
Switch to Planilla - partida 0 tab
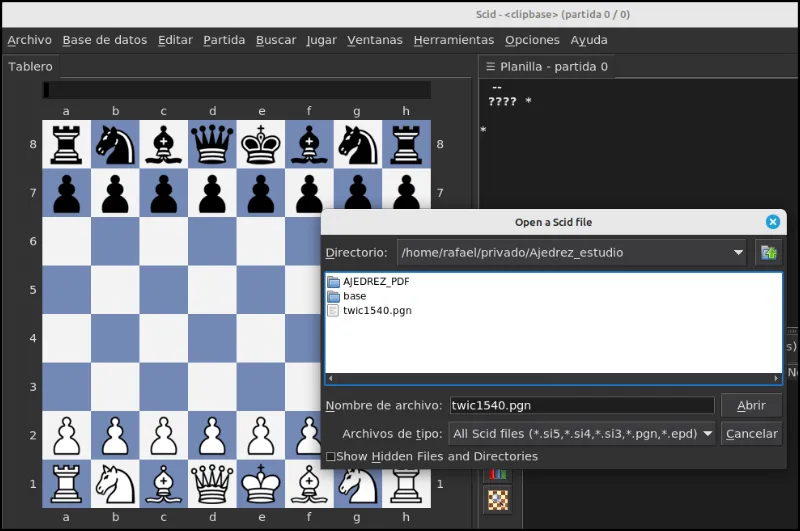click(547, 66)
